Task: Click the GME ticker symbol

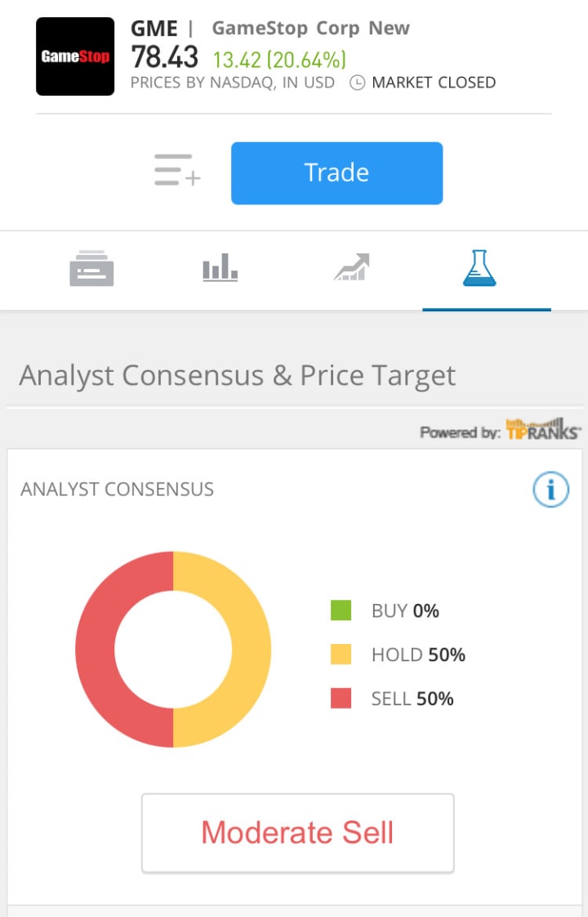Action: [154, 29]
